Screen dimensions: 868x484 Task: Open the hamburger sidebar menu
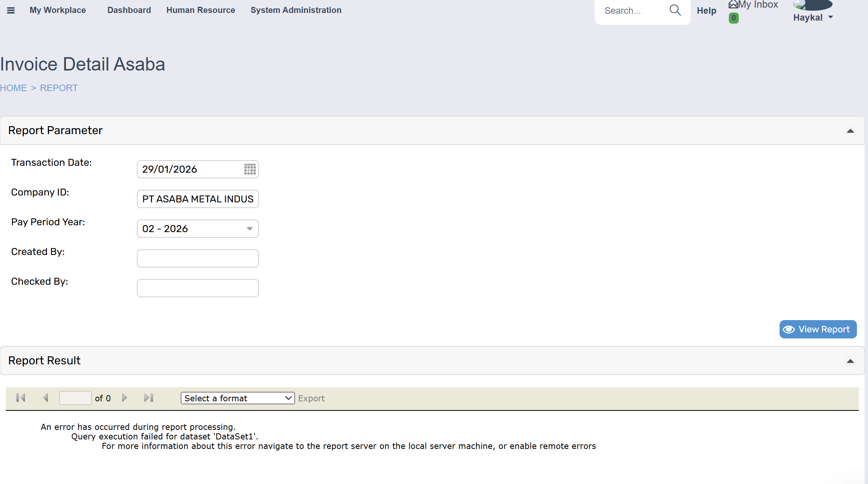pyautogui.click(x=11, y=10)
